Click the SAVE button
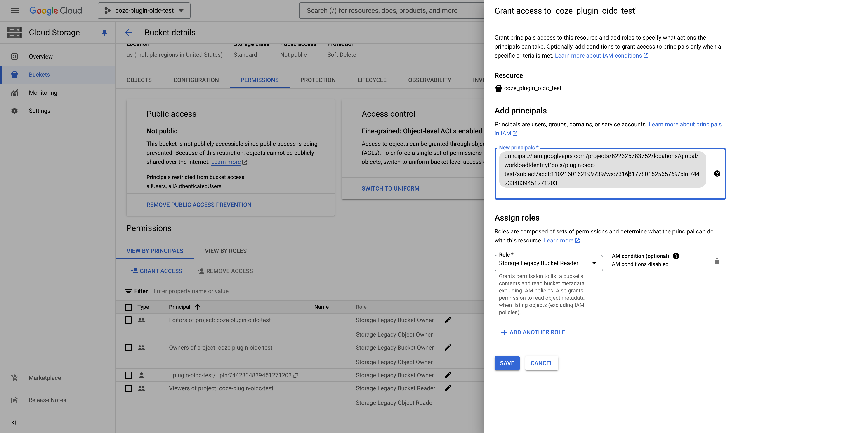This screenshot has width=868, height=433. [507, 363]
